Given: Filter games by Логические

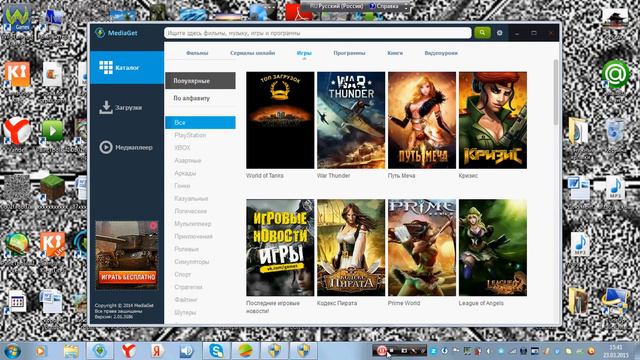Looking at the screenshot, I should pyautogui.click(x=191, y=211).
